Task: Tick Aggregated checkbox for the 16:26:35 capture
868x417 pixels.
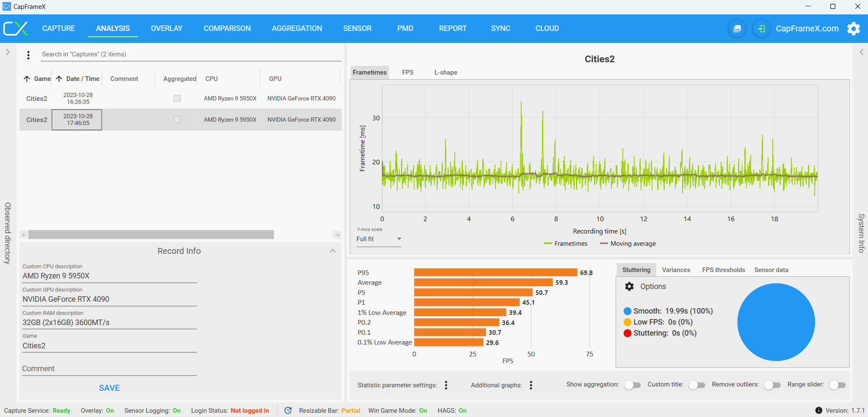Action: coord(177,98)
